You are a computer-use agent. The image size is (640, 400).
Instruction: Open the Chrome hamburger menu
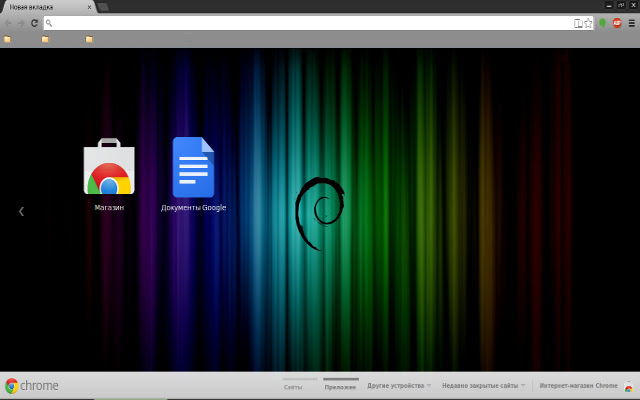click(631, 23)
